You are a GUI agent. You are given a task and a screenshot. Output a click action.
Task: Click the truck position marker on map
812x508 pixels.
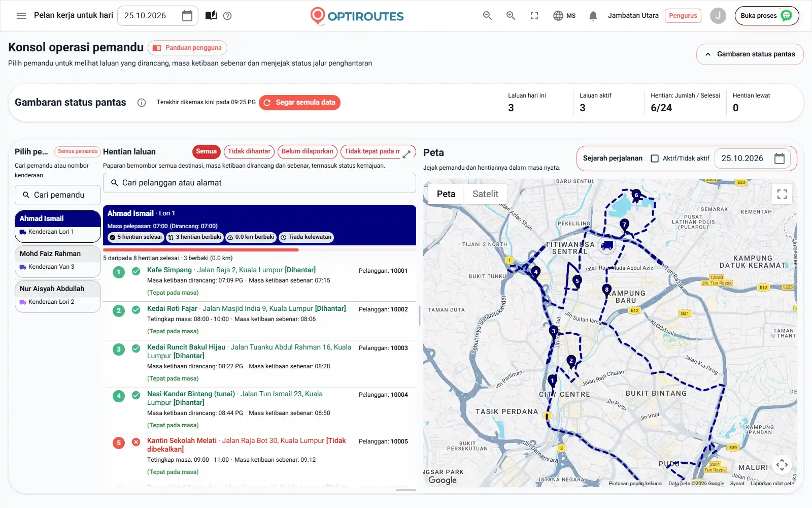tap(607, 246)
